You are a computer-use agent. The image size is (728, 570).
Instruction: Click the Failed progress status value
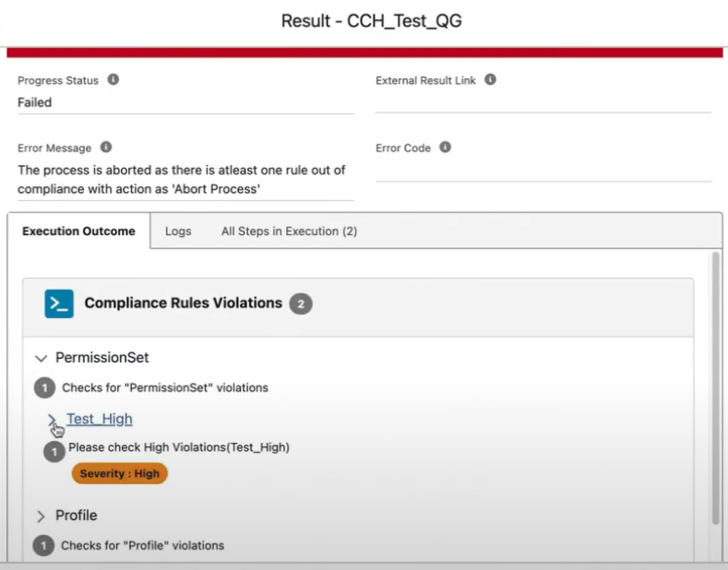click(x=34, y=102)
